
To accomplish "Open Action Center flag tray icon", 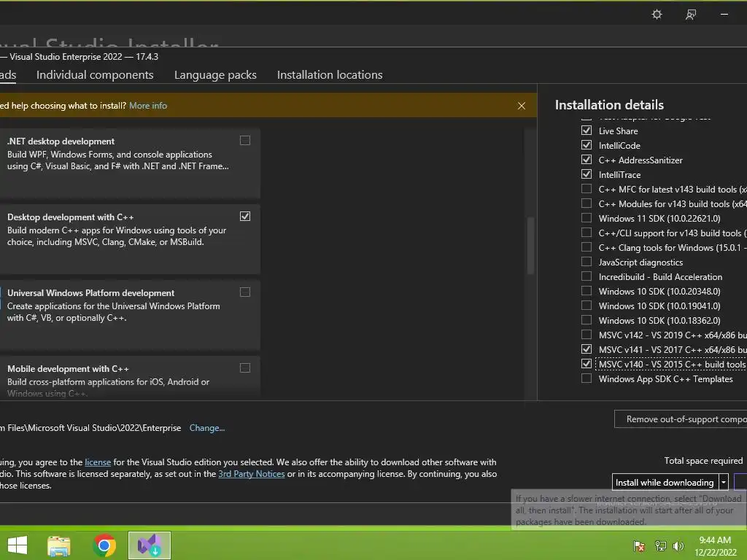I will click(639, 546).
